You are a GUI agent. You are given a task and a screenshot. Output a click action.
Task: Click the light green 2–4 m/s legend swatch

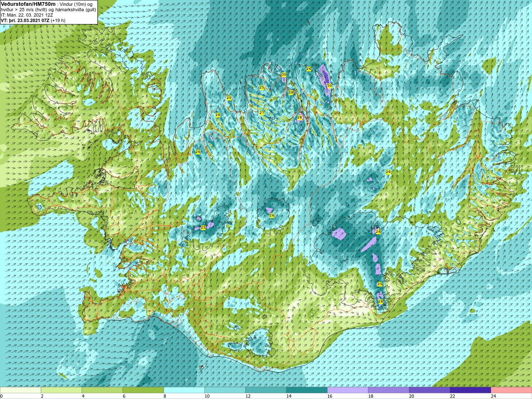click(x=62, y=390)
